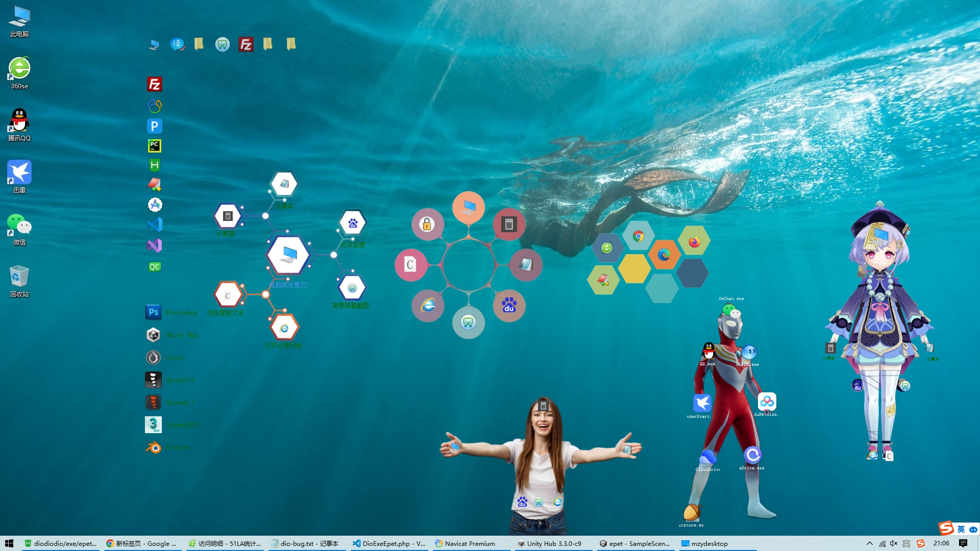Click the 双击复制文字 hexagon node
The height and width of the screenshot is (551, 980).
(228, 295)
